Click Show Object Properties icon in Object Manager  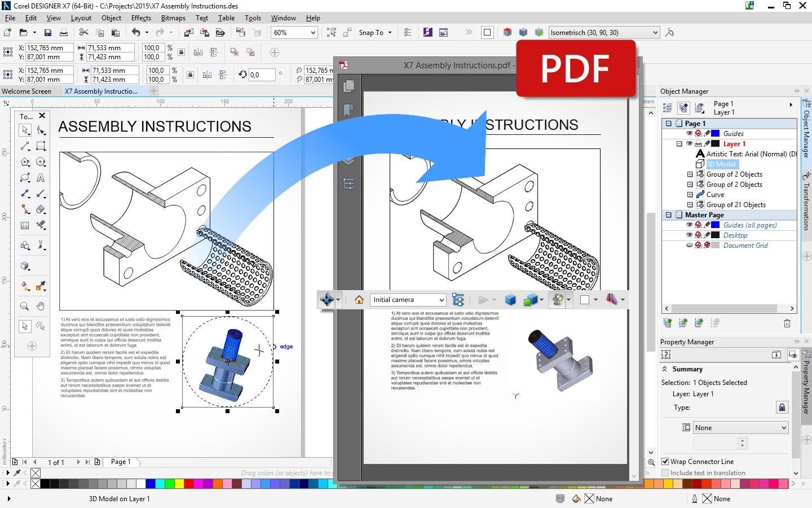[668, 107]
